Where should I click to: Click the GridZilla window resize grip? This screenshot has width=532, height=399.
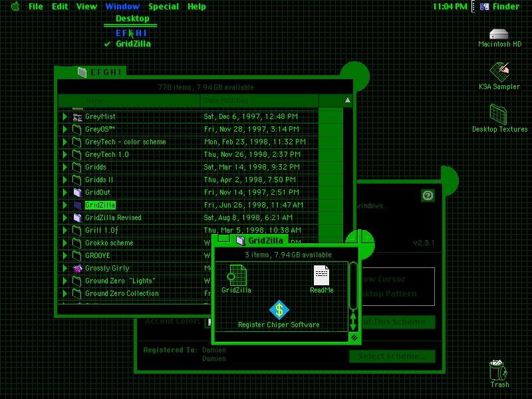pyautogui.click(x=354, y=338)
